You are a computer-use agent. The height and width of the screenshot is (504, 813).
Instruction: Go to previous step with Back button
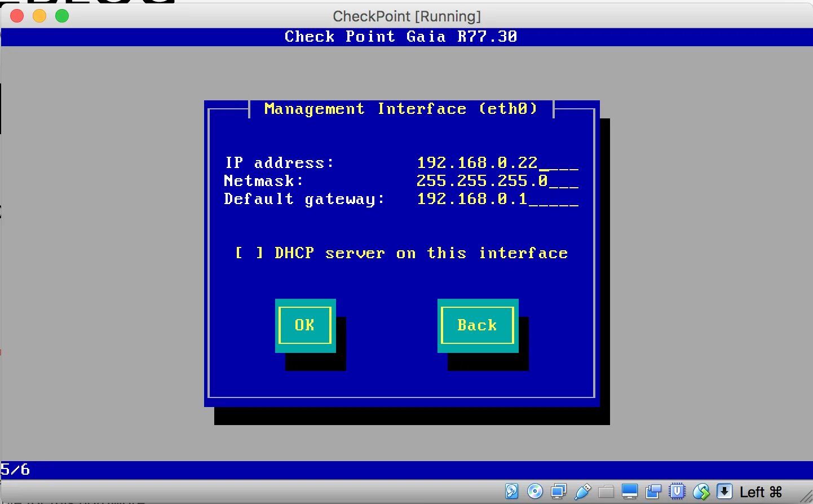pyautogui.click(x=478, y=325)
